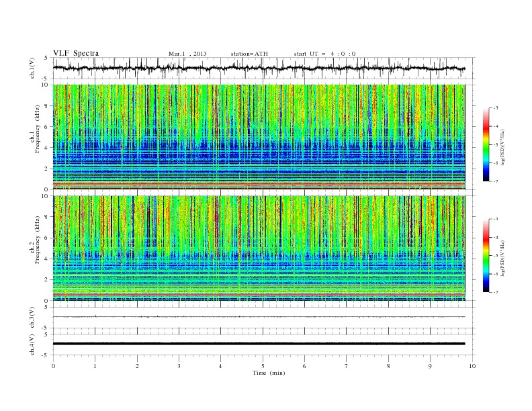Click the ch.1 spectrogram color scale bar

click(x=486, y=144)
